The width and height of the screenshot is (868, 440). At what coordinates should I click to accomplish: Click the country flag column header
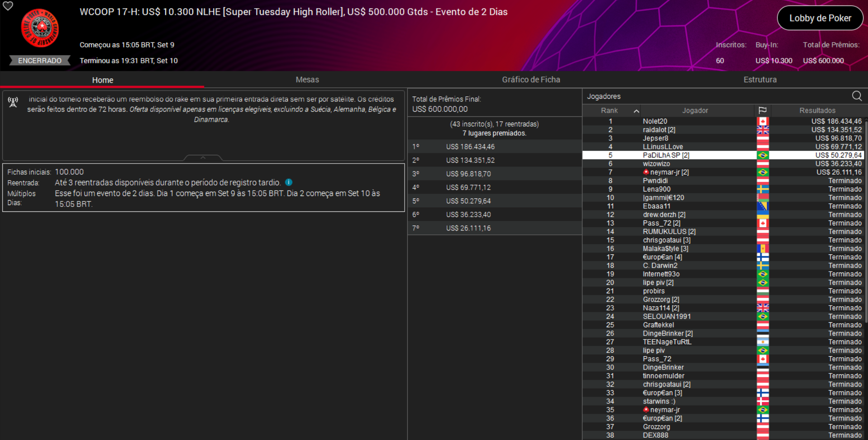click(762, 110)
